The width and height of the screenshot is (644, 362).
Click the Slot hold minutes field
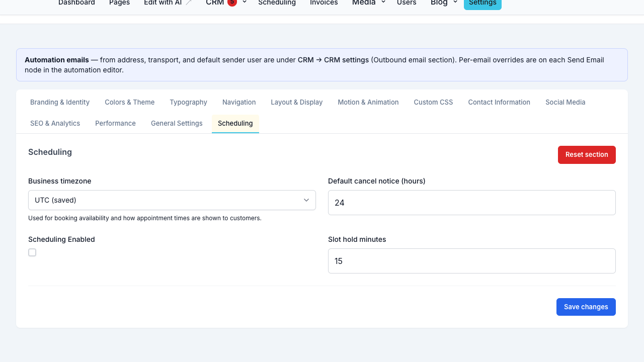click(472, 261)
